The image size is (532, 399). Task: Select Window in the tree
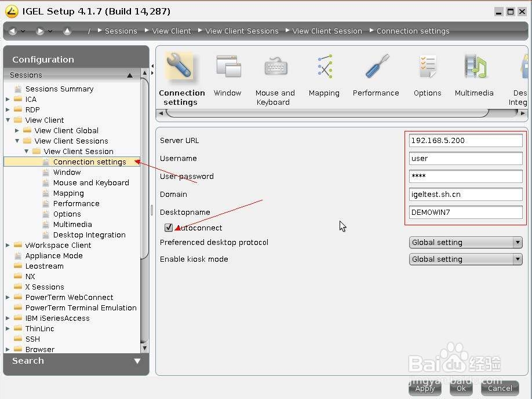[x=67, y=172]
